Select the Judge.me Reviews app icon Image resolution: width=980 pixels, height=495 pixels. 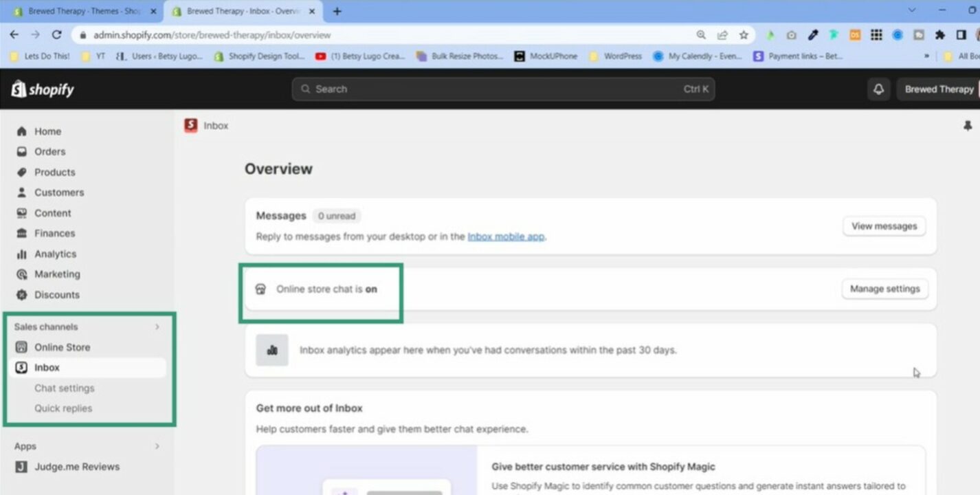(21, 467)
